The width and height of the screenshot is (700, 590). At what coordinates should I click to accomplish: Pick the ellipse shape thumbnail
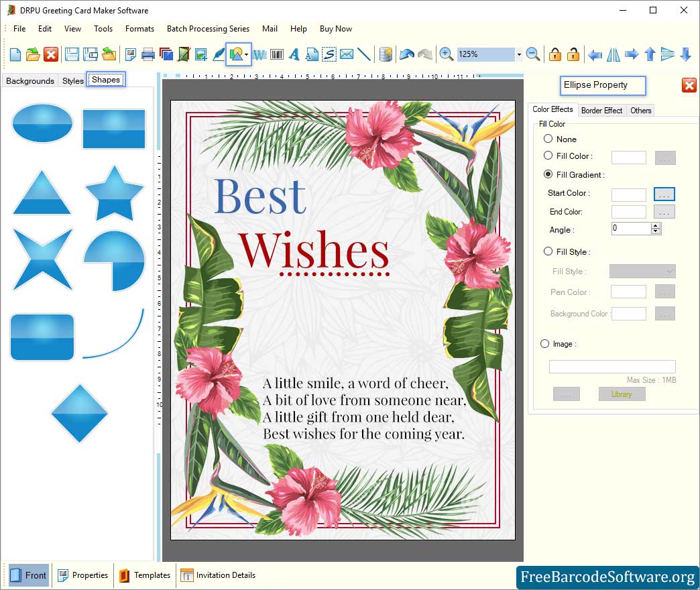[42, 123]
